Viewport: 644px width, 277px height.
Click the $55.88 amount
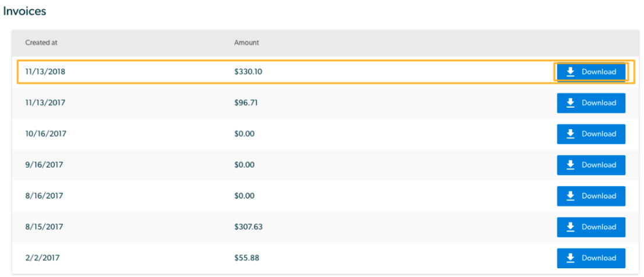(x=246, y=258)
